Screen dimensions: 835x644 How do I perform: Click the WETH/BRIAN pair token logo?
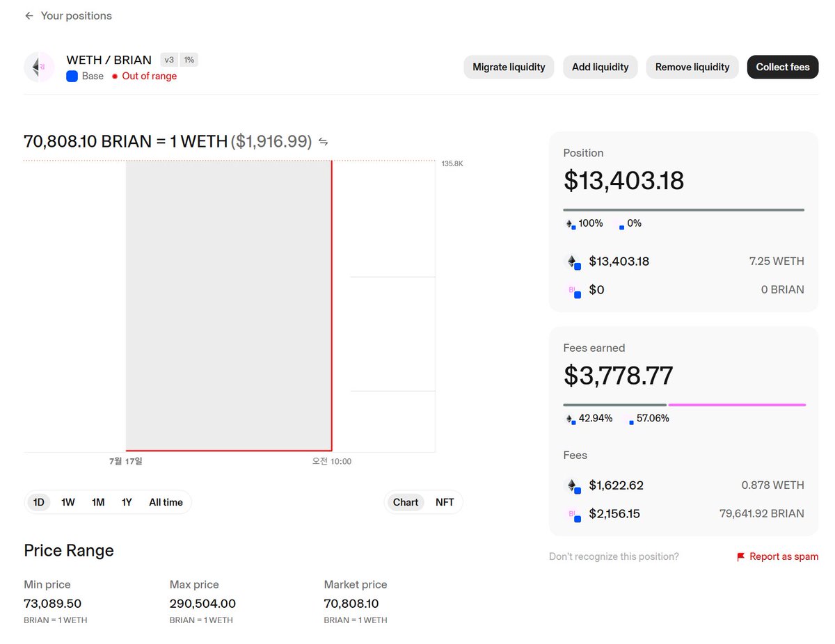tap(40, 67)
